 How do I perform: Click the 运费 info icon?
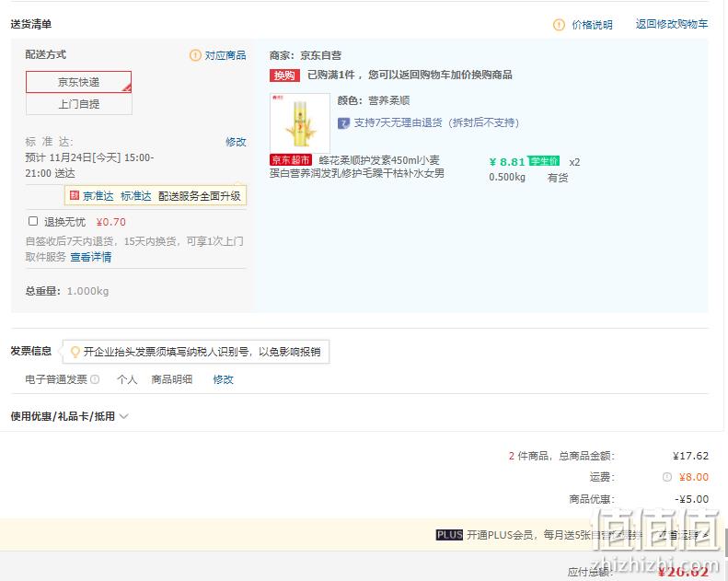coord(667,477)
